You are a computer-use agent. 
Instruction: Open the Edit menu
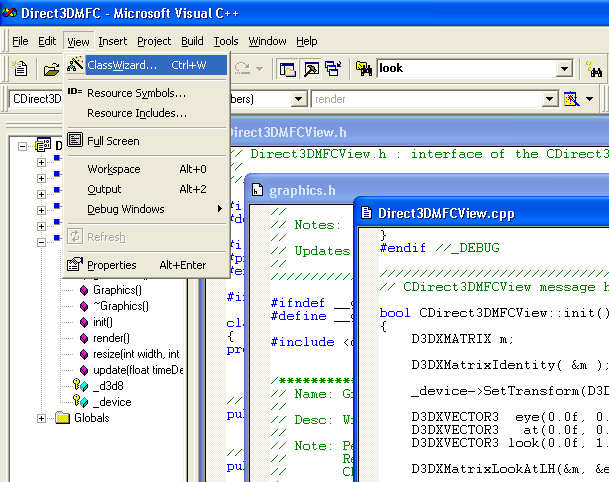[47, 41]
